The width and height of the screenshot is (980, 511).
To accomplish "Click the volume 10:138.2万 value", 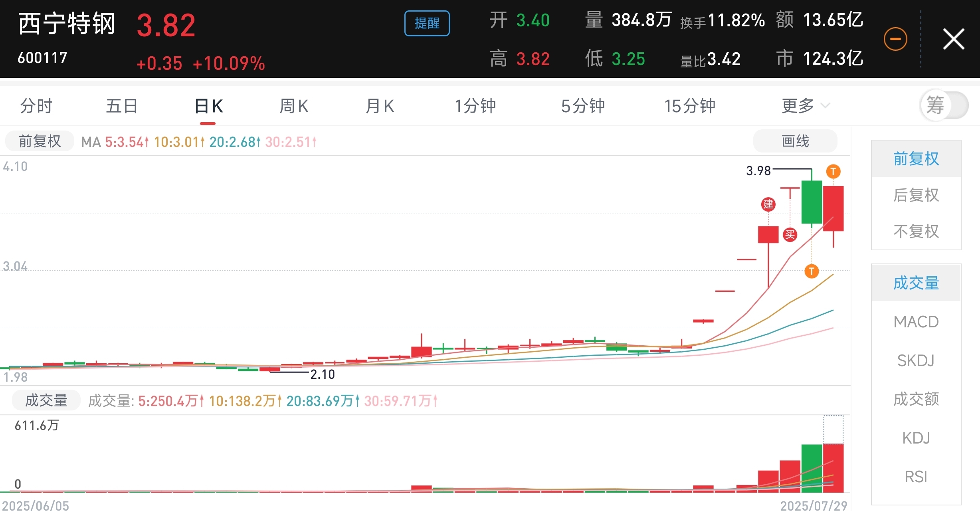I will [x=245, y=401].
